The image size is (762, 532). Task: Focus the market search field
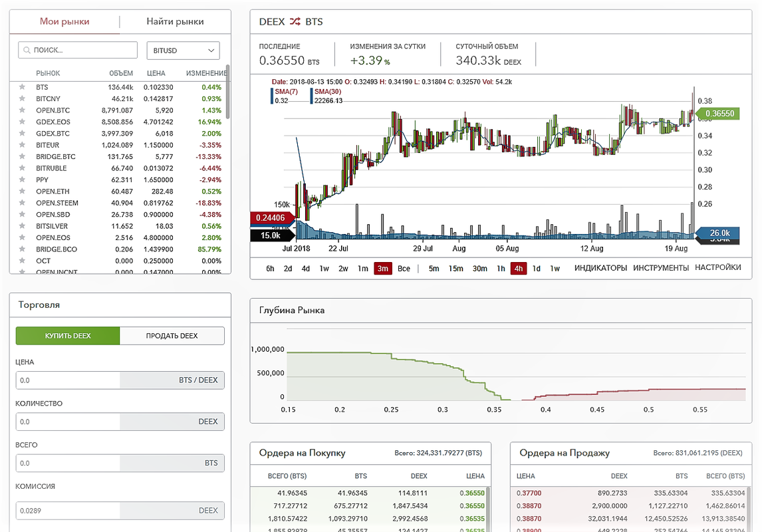pos(78,50)
